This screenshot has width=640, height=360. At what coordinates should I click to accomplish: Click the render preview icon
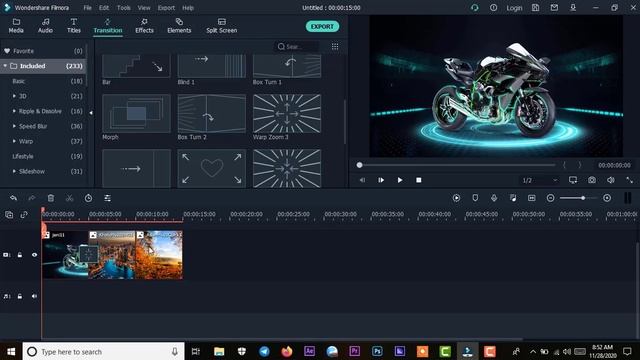[456, 198]
